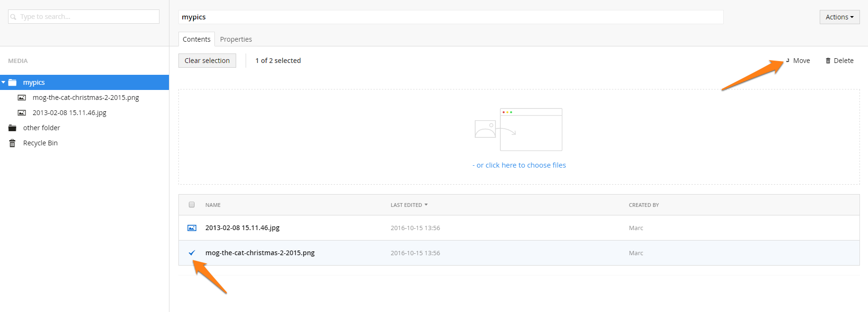Viewport: 868px width, 312px height.
Task: Click 'or click here to choose files' link
Action: [x=521, y=165]
